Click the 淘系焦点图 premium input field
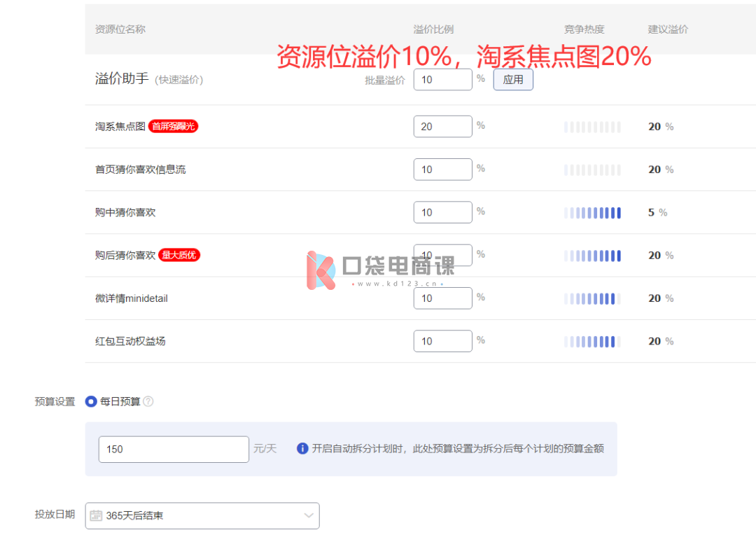Image resolution: width=756 pixels, height=542 pixels. tap(442, 127)
